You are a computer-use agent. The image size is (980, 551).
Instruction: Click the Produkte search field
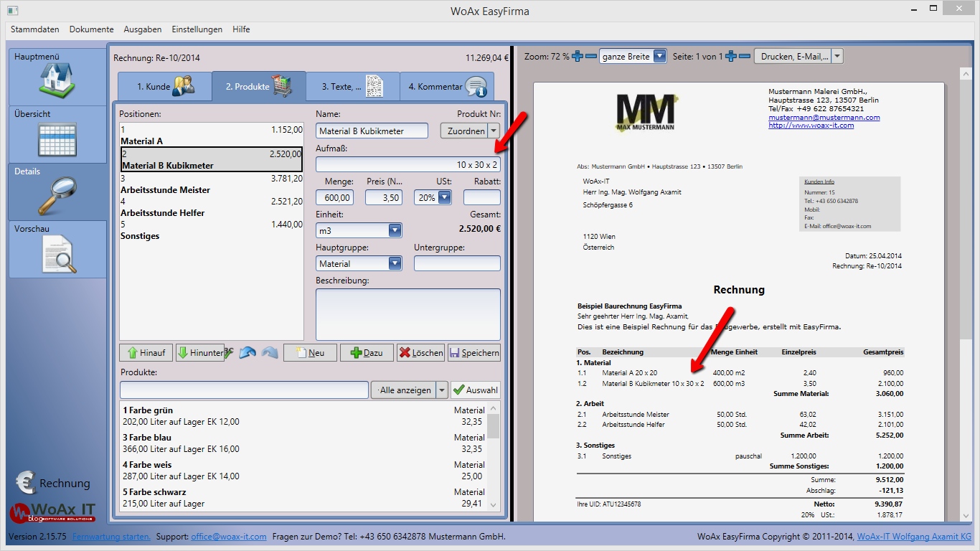pos(244,390)
